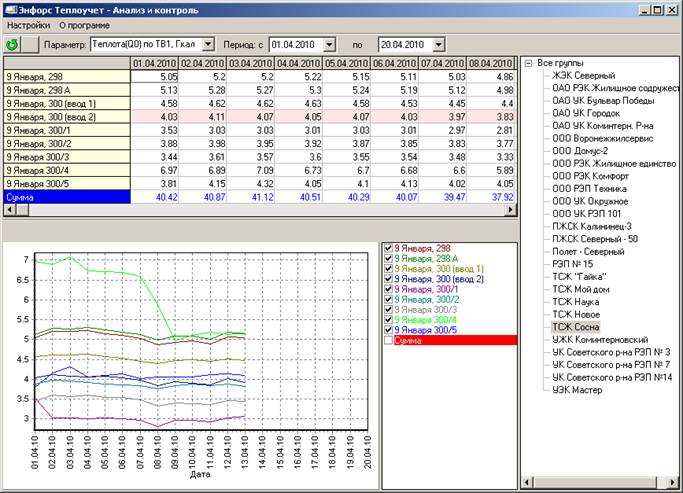The image size is (683, 493).
Task: Toggle checkbox for 9 Января, 298 А
Action: pyautogui.click(x=389, y=259)
